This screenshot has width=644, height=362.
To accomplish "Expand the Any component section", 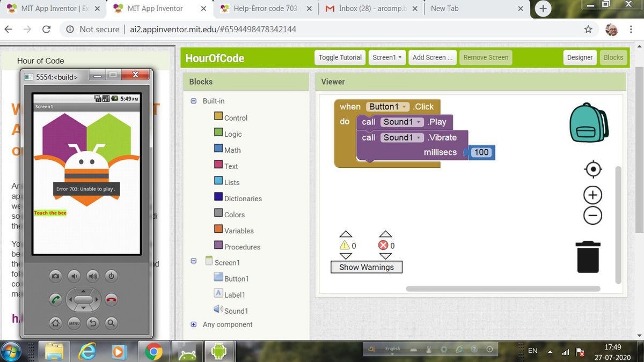I will point(193,324).
